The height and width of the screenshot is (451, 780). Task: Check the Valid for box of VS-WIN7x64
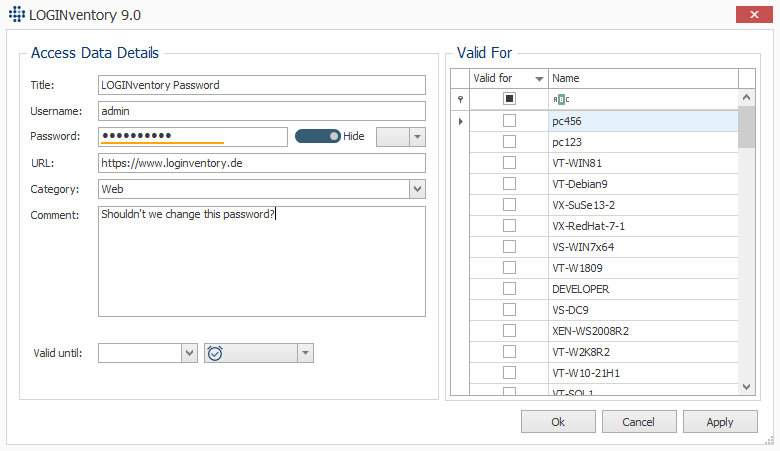[509, 247]
